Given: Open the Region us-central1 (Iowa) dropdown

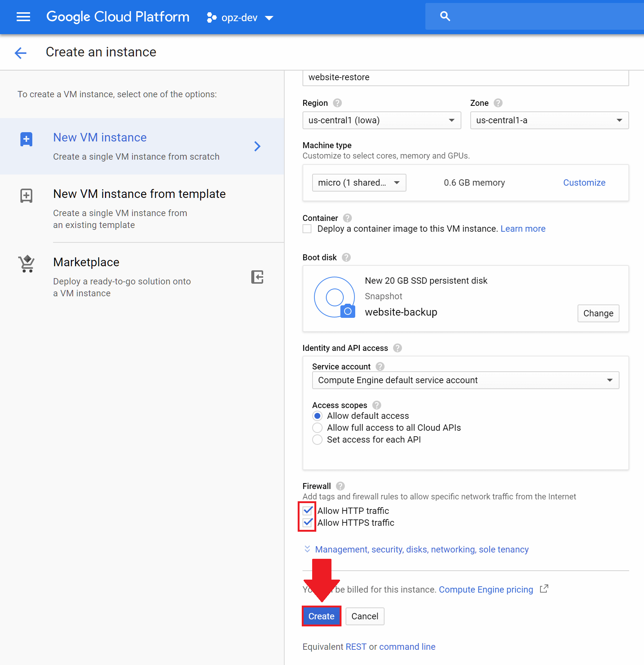Looking at the screenshot, I should [x=382, y=120].
